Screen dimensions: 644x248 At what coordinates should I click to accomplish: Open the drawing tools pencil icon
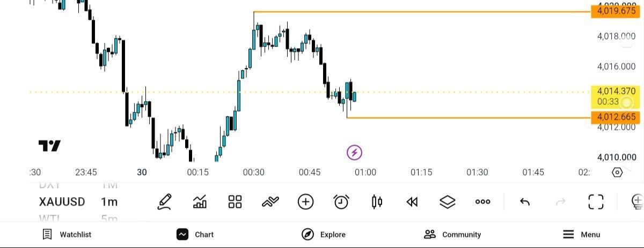click(x=165, y=202)
